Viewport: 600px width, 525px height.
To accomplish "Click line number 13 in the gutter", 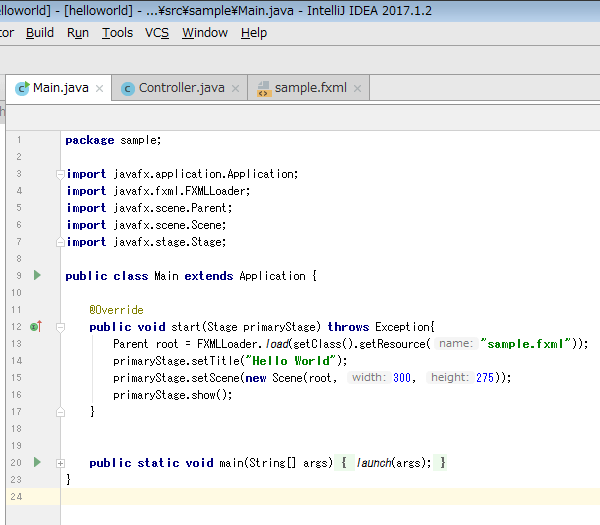I will tap(16, 344).
